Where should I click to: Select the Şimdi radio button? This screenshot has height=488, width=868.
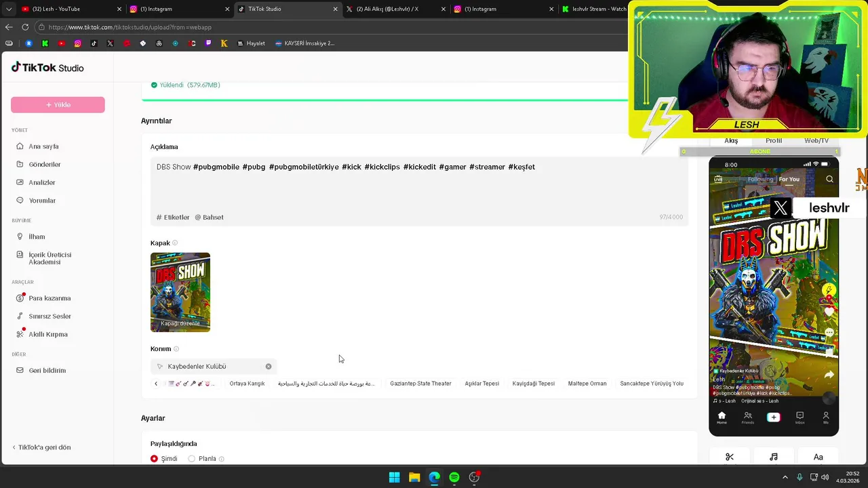154,459
